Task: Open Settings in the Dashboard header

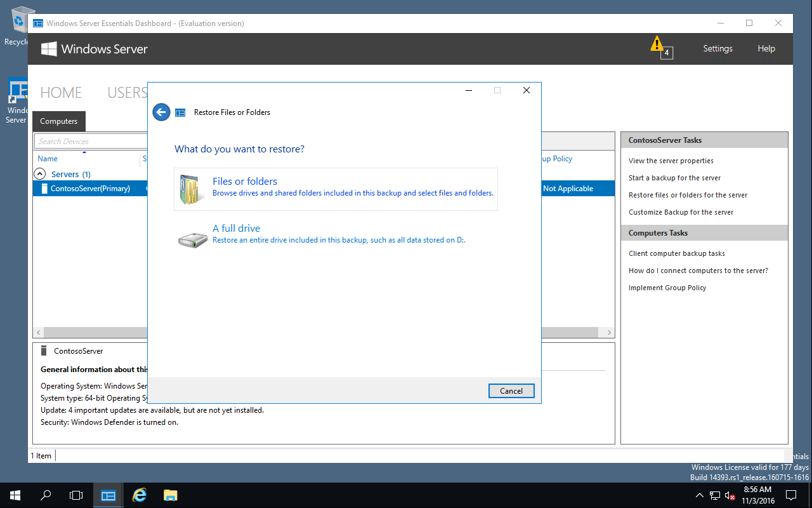Action: [x=717, y=48]
